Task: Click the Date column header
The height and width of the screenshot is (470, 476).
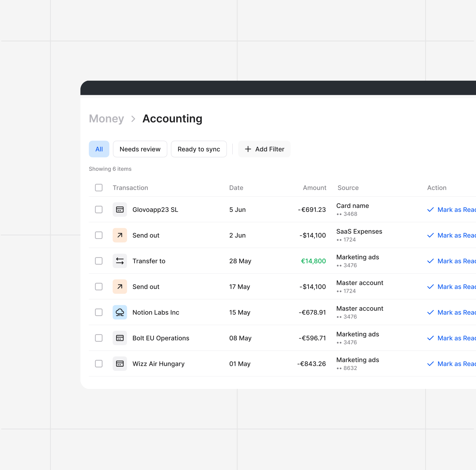Action: point(236,188)
